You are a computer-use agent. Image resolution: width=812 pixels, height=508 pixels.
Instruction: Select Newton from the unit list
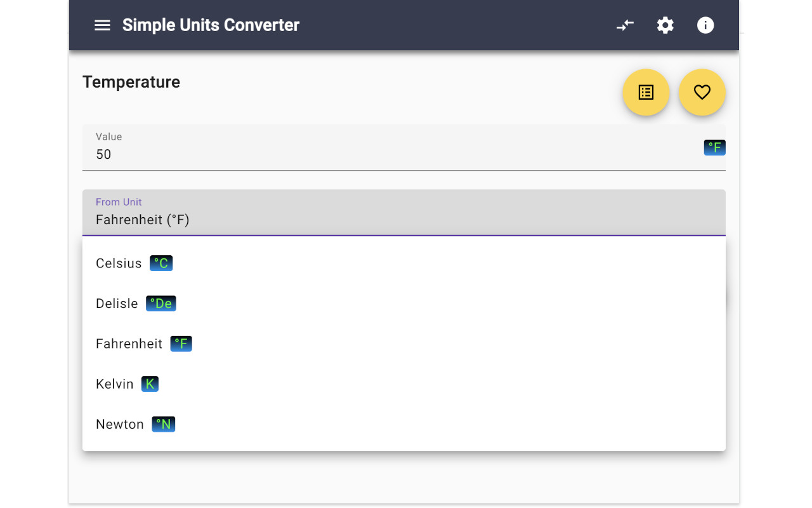point(119,424)
